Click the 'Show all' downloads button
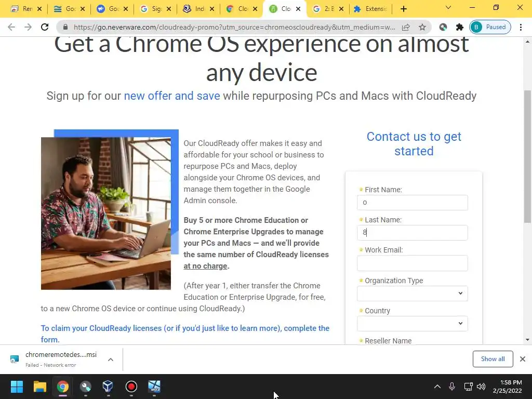 (493, 359)
